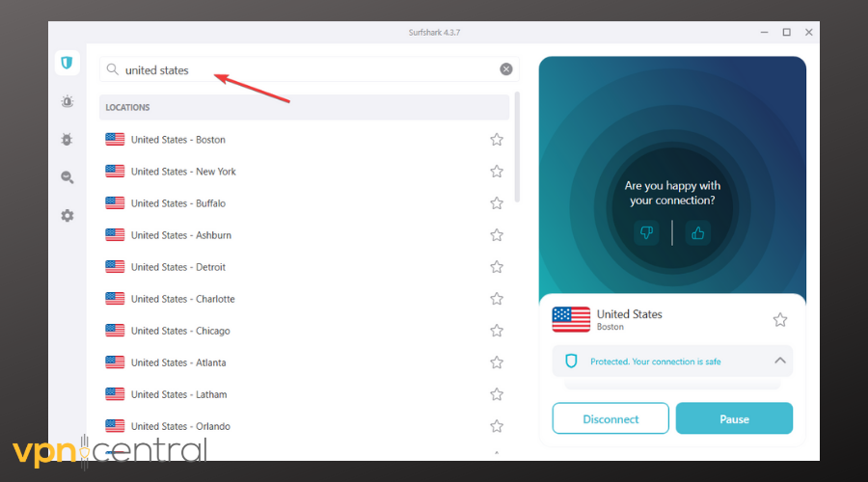Favorite United States - Buffalo

pyautogui.click(x=497, y=203)
